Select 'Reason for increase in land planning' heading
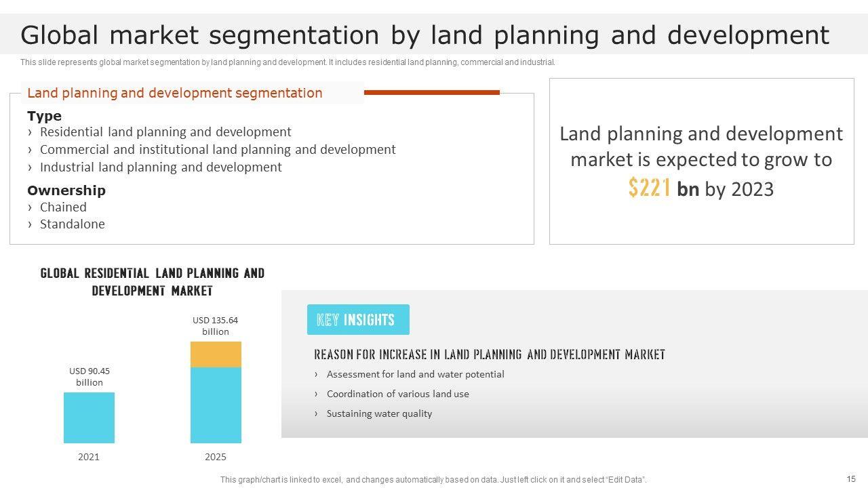Image resolution: width=868 pixels, height=488 pixels. pyautogui.click(x=490, y=354)
